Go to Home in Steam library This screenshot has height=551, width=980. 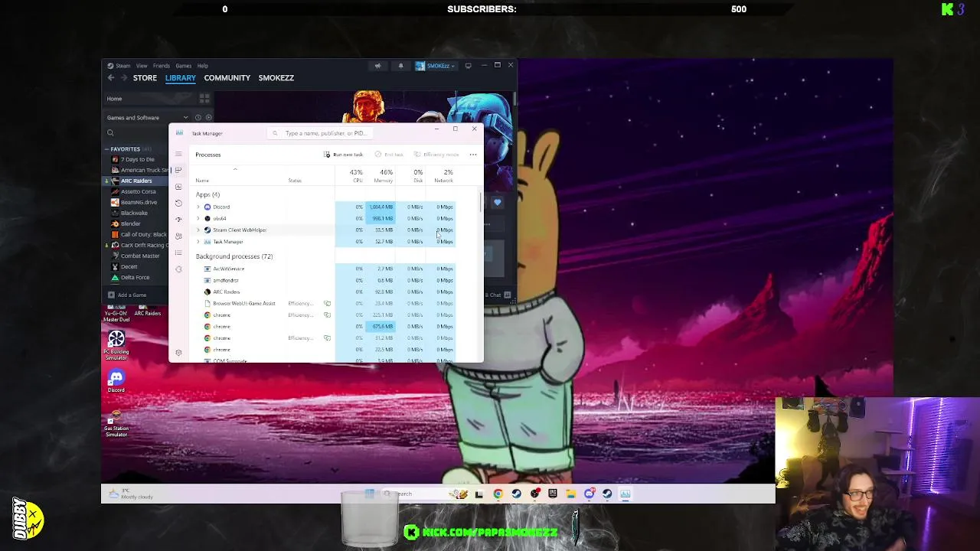114,99
